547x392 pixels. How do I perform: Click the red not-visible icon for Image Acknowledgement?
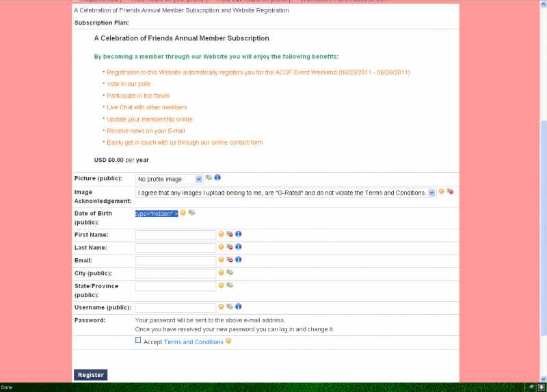tap(451, 191)
